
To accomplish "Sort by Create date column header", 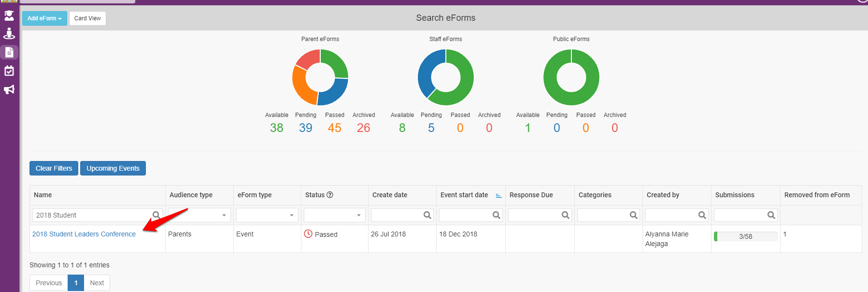I will [402, 195].
